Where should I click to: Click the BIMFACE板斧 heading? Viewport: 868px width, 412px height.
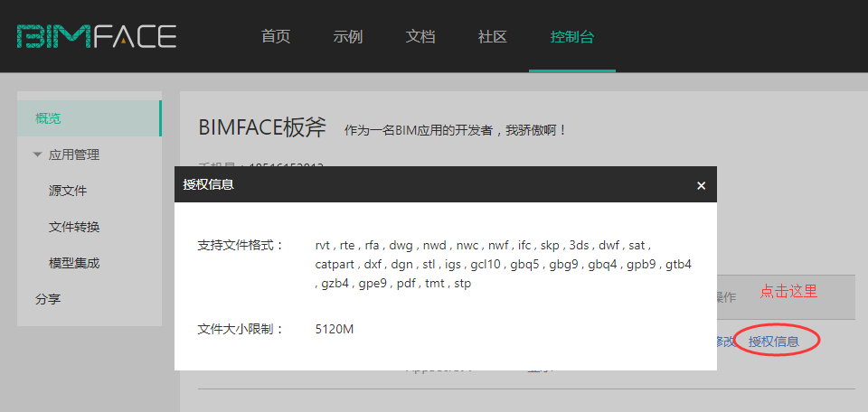262,127
